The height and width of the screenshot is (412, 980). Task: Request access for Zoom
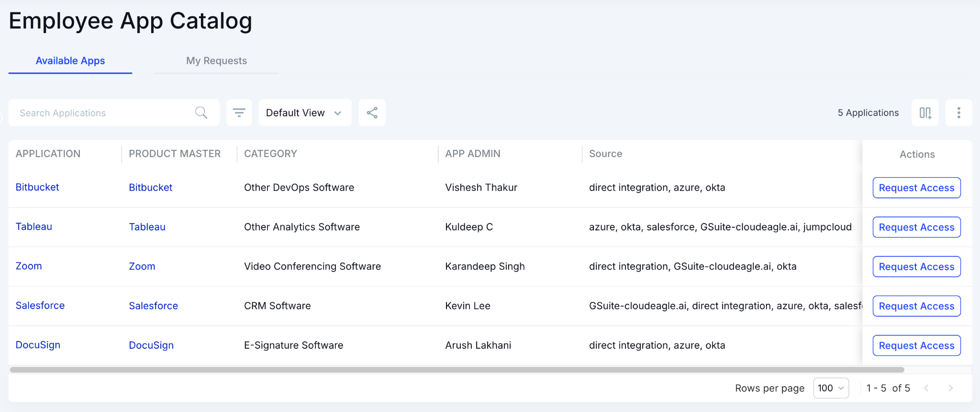pyautogui.click(x=916, y=266)
